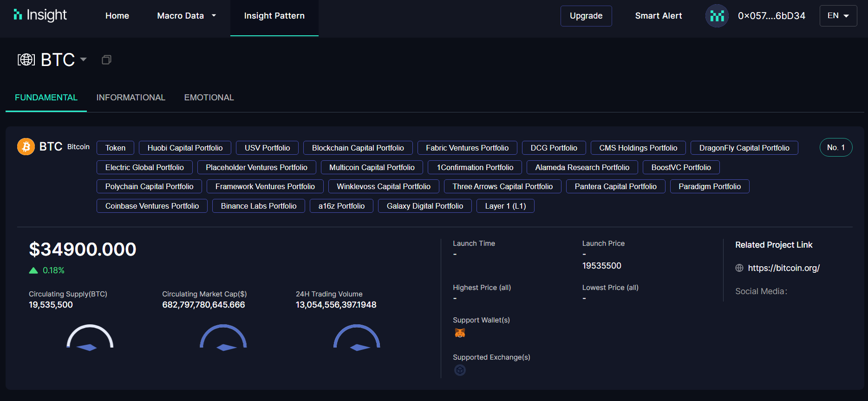Viewport: 868px width, 401px height.
Task: Click the Three Arrows Capital Portfolio tag
Action: [x=503, y=186]
